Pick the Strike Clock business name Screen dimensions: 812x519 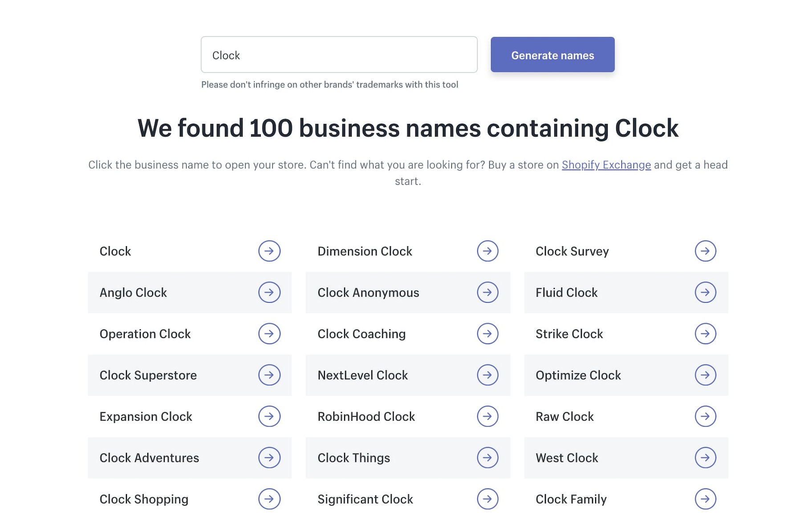tap(569, 334)
